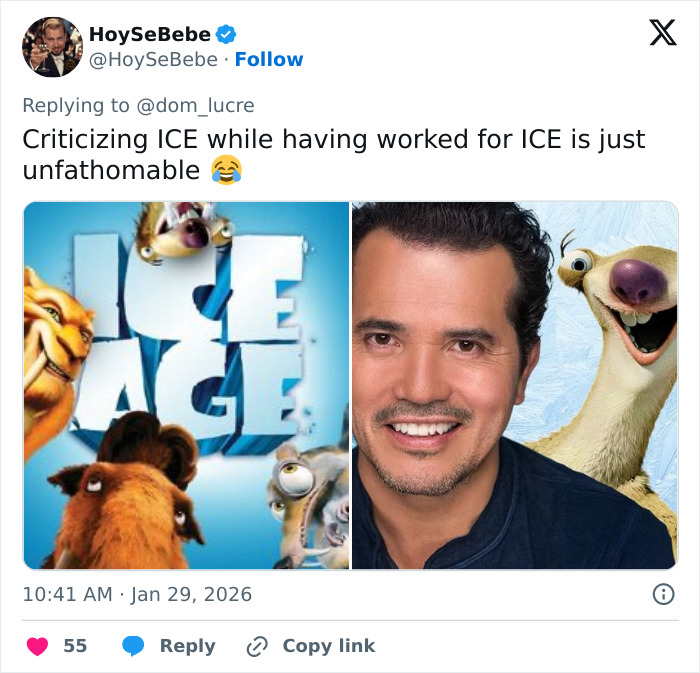Click the blue verified badge

pos(227,34)
